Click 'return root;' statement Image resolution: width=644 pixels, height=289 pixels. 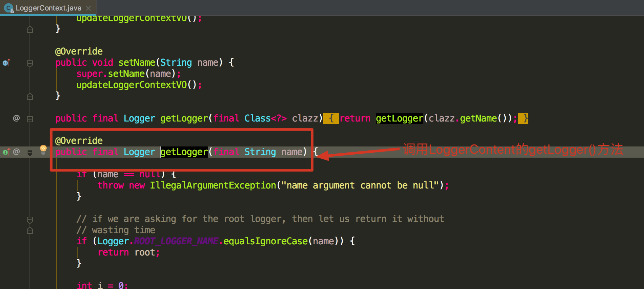[129, 252]
